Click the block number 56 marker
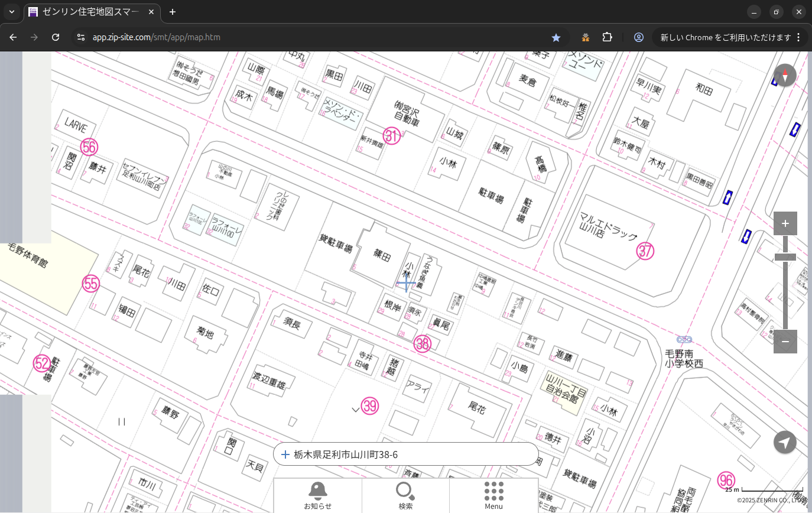Screen dimensions: 812x513 point(89,147)
